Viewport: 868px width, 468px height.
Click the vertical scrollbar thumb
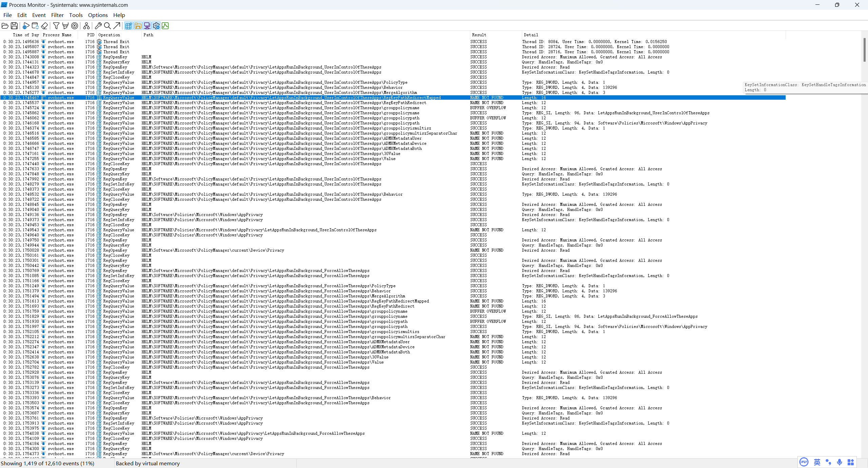864,50
